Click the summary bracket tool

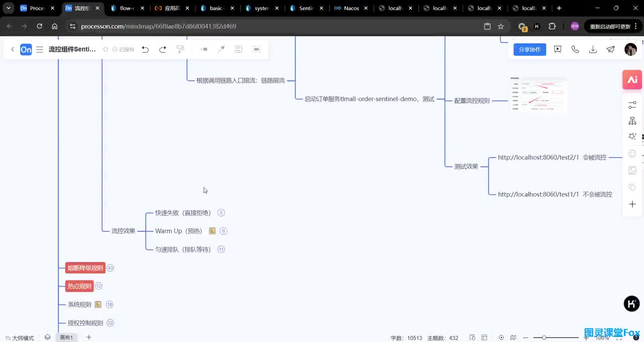(238, 49)
